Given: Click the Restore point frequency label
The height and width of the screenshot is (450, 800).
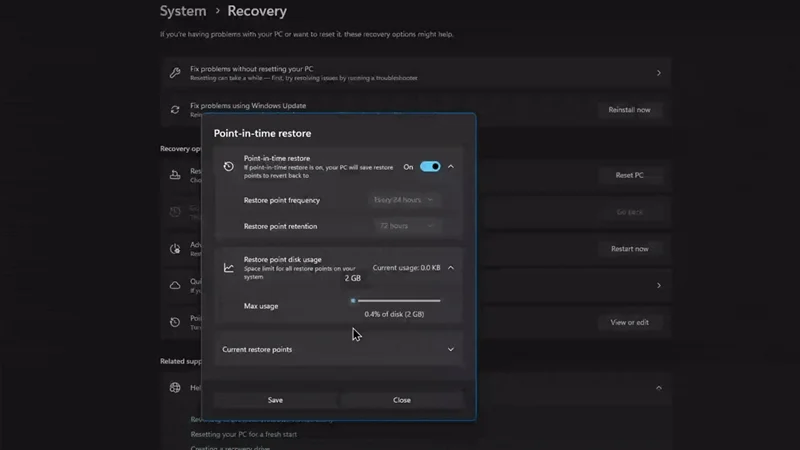Looking at the screenshot, I should point(282,200).
